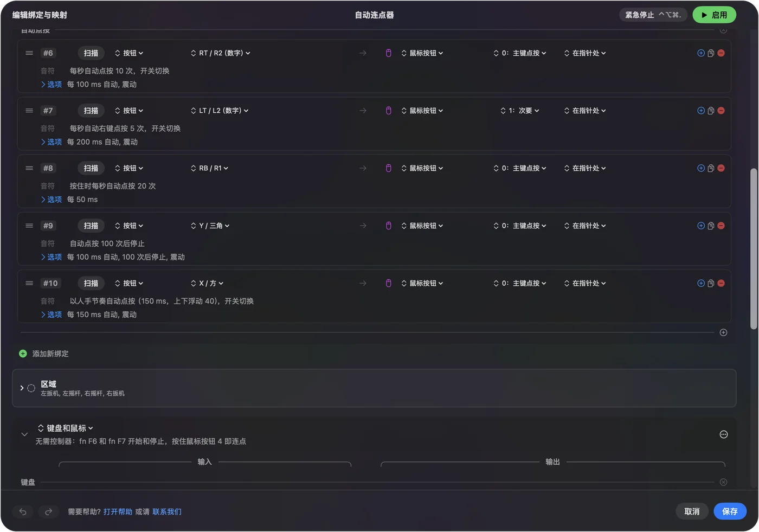Viewport: 759px width, 532px height.
Task: Delete binding #8 via red minus icon
Action: point(721,168)
